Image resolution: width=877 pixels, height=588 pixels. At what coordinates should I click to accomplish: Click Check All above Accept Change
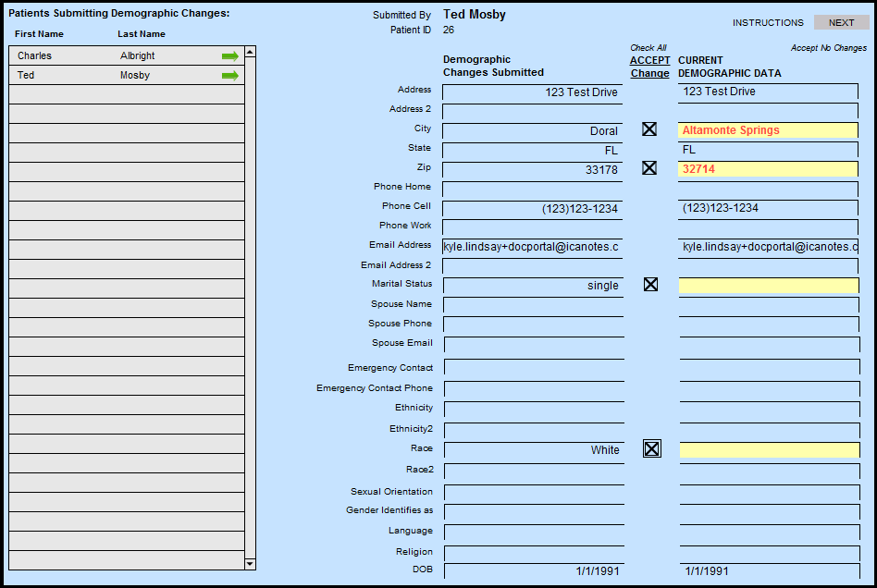pyautogui.click(x=648, y=48)
